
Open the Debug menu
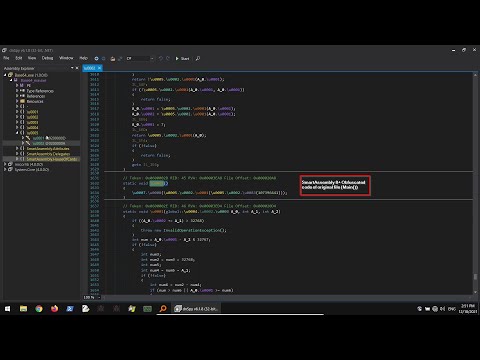click(47, 58)
